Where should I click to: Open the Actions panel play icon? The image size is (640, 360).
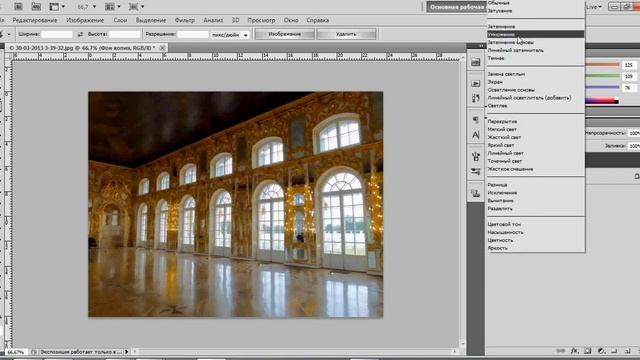[476, 83]
